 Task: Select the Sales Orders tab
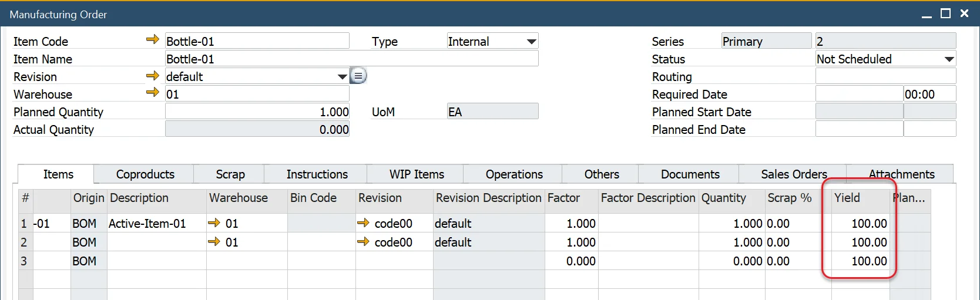[793, 174]
